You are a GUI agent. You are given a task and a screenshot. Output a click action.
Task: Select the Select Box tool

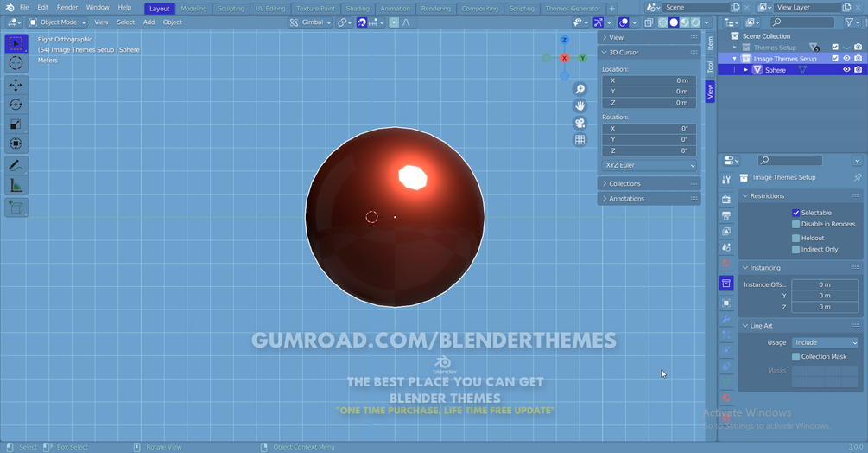click(16, 44)
